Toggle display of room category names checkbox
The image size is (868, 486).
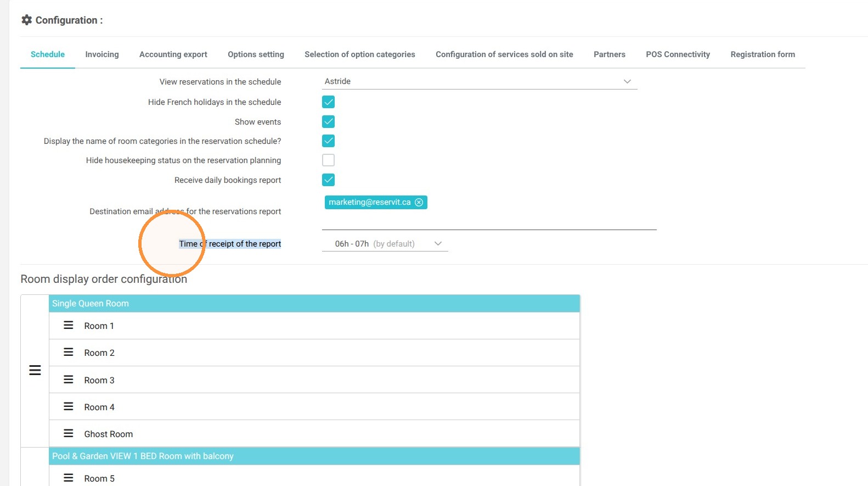[x=328, y=141]
